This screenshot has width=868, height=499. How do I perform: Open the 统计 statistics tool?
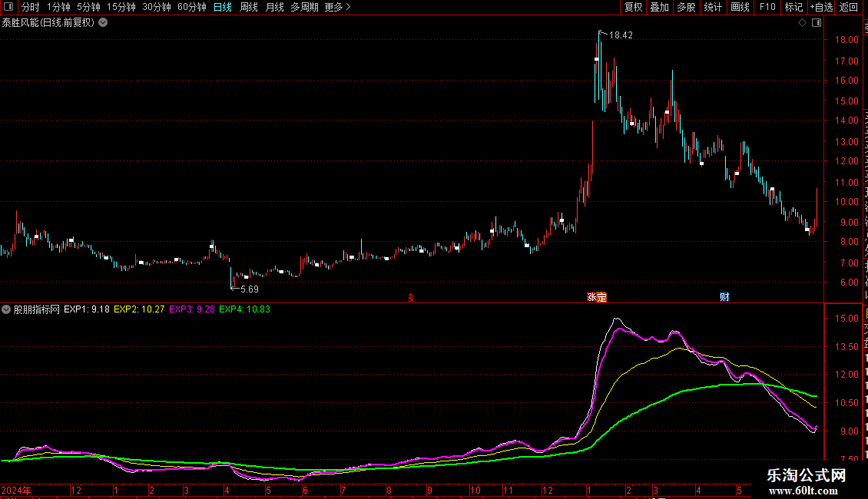[713, 7]
